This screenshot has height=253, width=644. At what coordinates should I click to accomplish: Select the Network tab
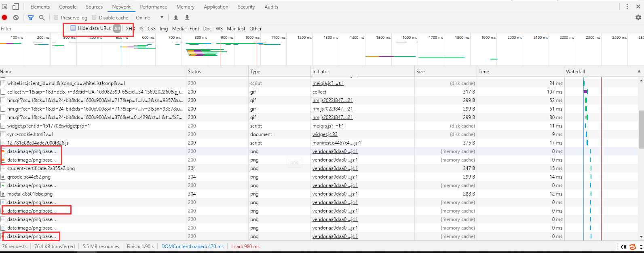[121, 7]
